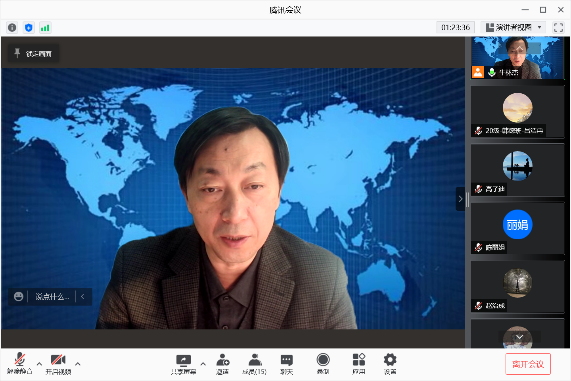Viewport: 571px width, 381px height.
Task: Click the chat message input box
Action: click(52, 297)
